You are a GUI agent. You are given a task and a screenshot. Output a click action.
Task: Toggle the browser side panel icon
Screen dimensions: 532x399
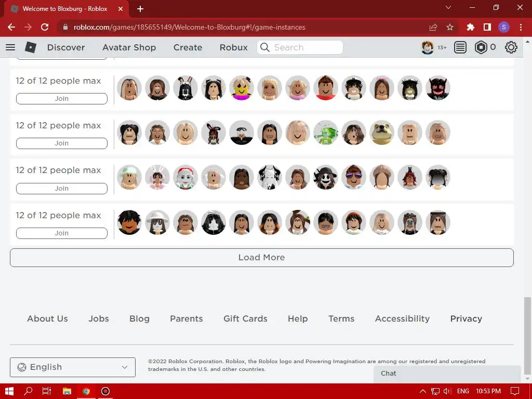click(x=487, y=27)
